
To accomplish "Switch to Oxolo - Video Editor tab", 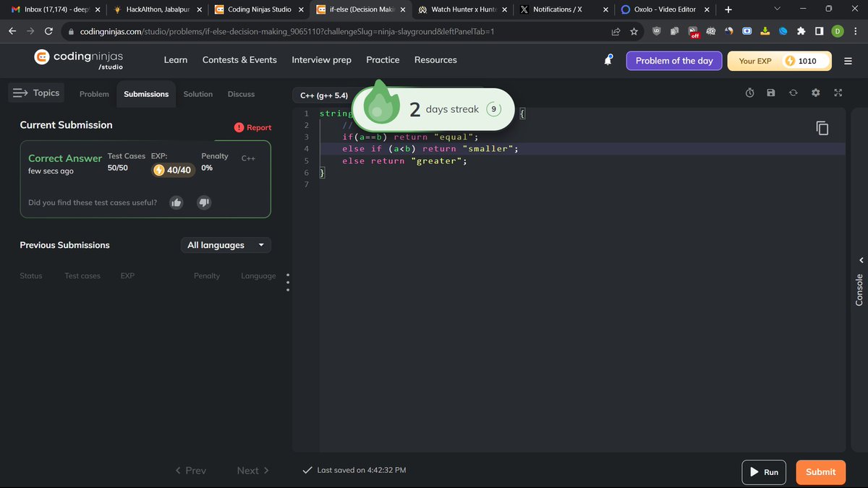I will (x=666, y=9).
